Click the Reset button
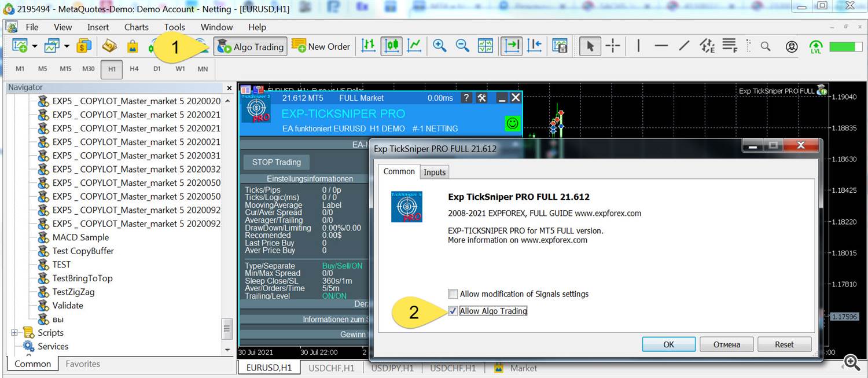Viewport: 868px width, 378px height. click(x=785, y=344)
